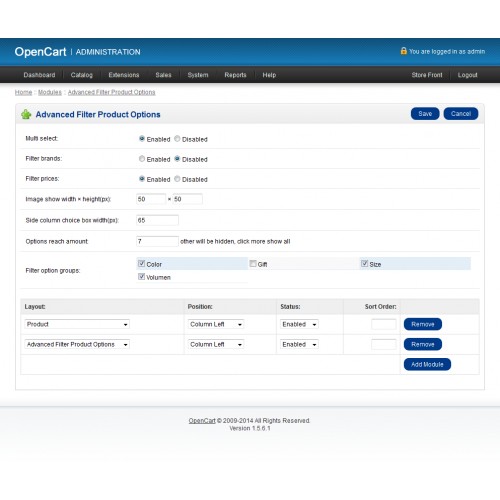This screenshot has width=500, height=500.
Task: Click the green puzzle module icon
Action: pos(26,114)
